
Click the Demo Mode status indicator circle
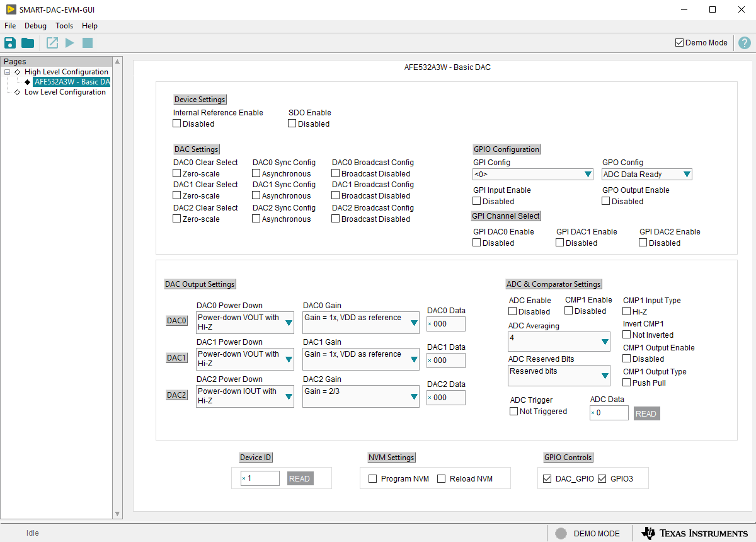coord(561,533)
